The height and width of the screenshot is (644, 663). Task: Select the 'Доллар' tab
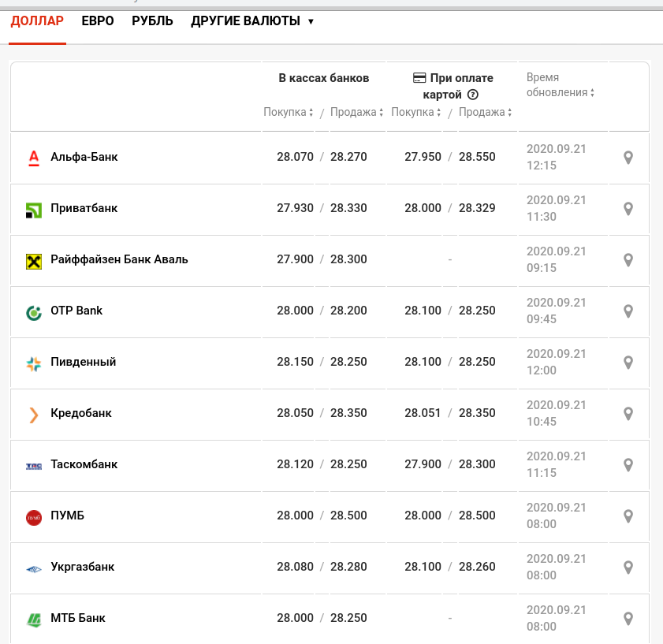(37, 21)
